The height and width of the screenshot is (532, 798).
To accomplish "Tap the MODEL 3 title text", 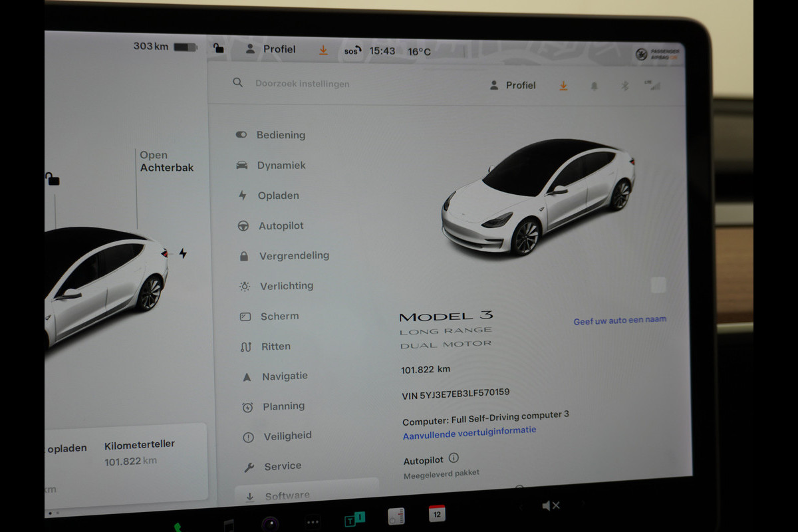I will click(446, 317).
